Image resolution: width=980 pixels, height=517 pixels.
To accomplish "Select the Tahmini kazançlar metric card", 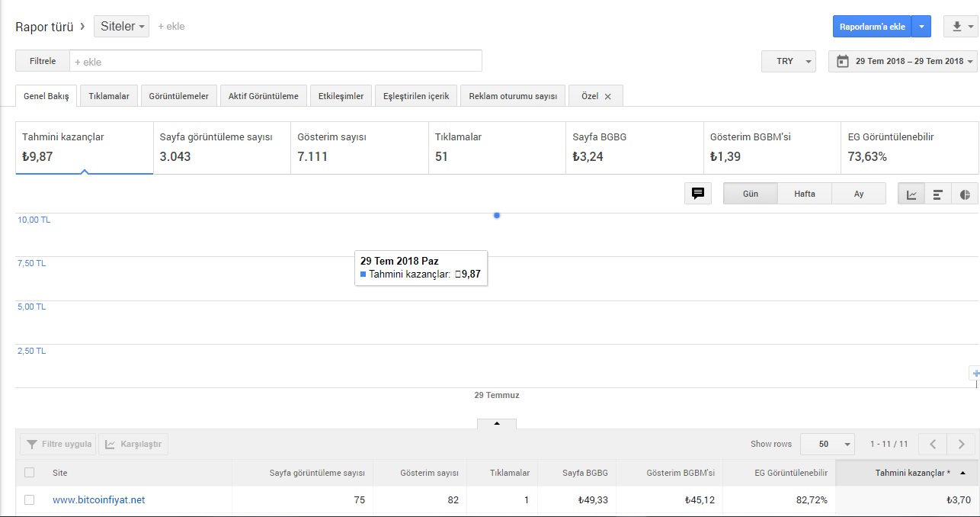I will (85, 147).
